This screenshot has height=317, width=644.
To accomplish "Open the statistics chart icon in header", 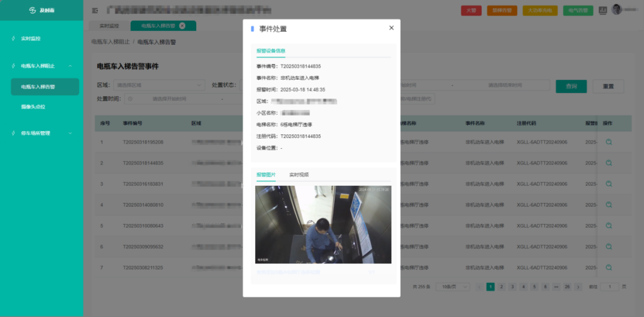I will [x=602, y=10].
